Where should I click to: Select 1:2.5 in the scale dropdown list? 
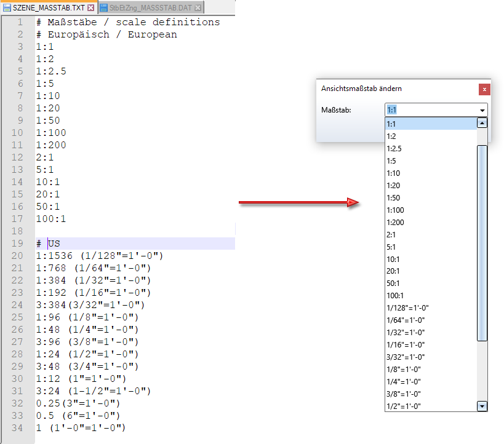(x=431, y=149)
